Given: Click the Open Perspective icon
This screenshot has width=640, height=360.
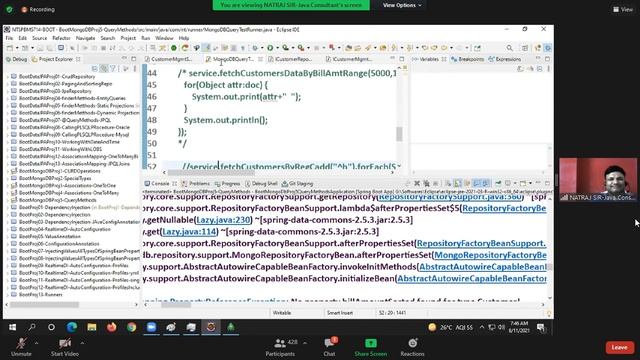Looking at the screenshot, I should click(525, 48).
